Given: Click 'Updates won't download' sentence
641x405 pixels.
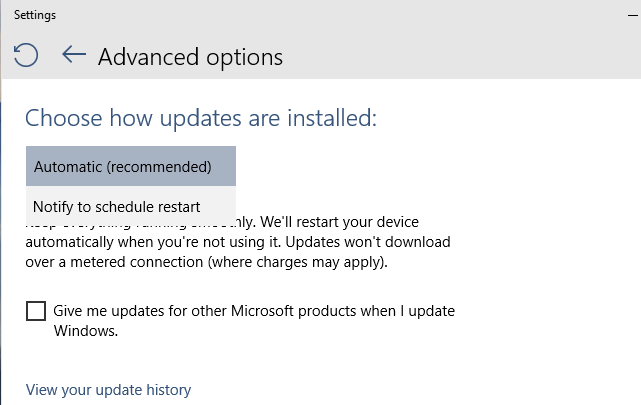Looking at the screenshot, I should click(368, 242).
